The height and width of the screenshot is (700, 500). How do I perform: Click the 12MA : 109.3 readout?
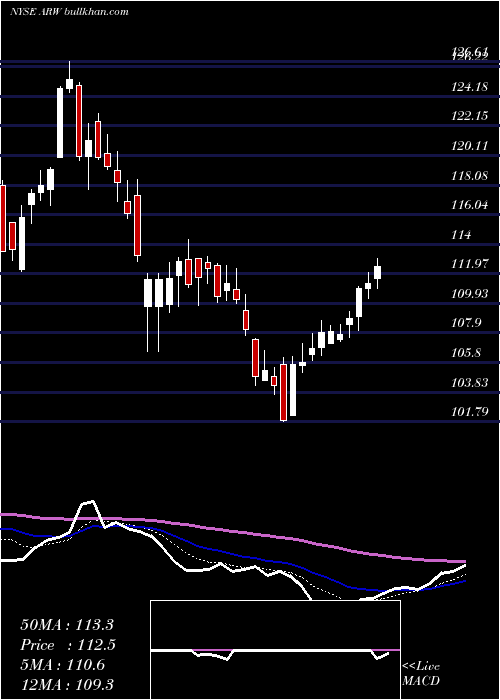pos(67,684)
